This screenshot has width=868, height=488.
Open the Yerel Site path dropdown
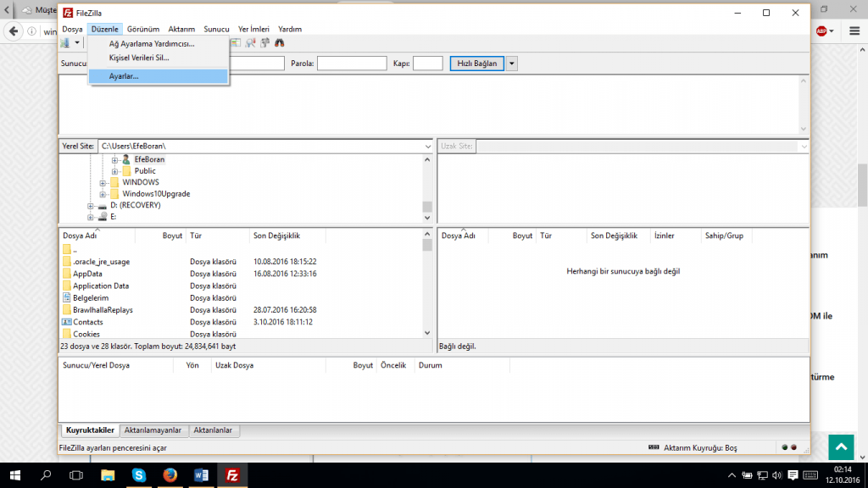click(427, 147)
